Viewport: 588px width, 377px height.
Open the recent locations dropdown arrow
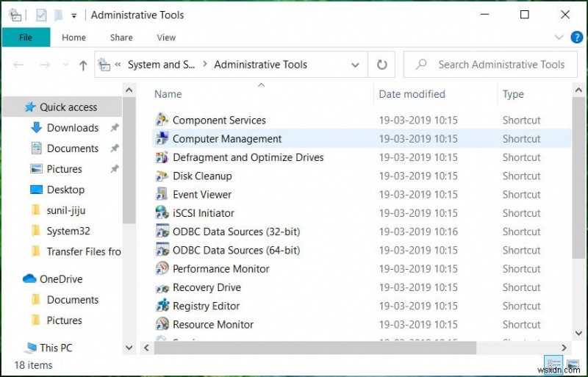coord(62,65)
